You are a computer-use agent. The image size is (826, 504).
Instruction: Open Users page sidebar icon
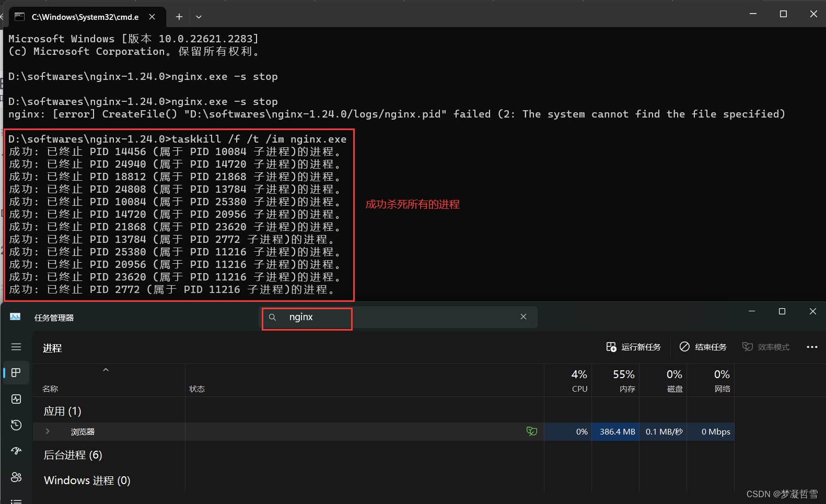coord(16,477)
